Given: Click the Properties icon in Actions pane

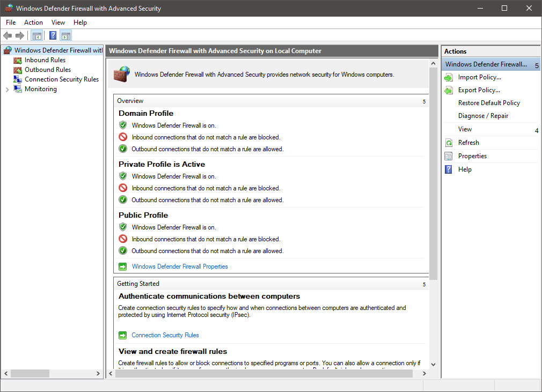Looking at the screenshot, I should point(449,156).
